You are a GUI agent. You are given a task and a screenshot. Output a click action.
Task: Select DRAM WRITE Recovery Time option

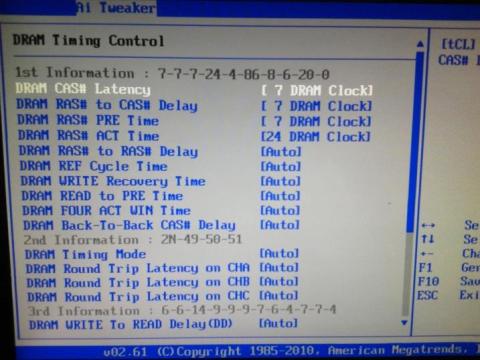(x=113, y=181)
